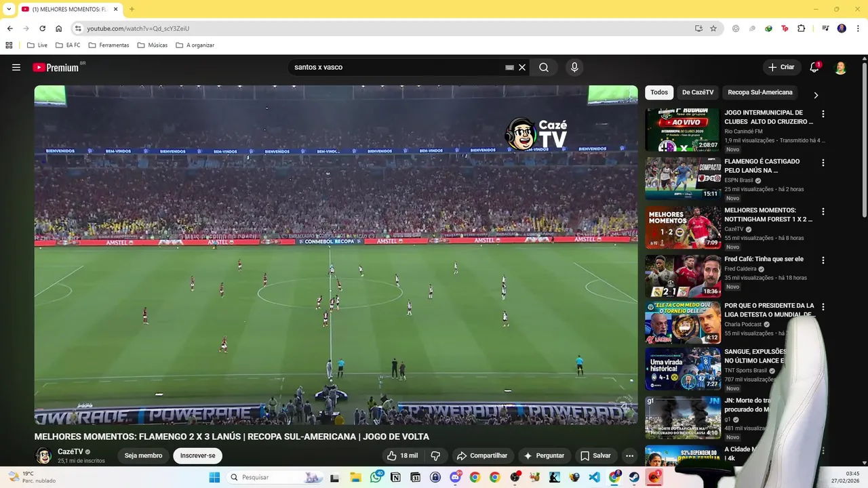Open the tab search dropdown arrow

(x=9, y=9)
